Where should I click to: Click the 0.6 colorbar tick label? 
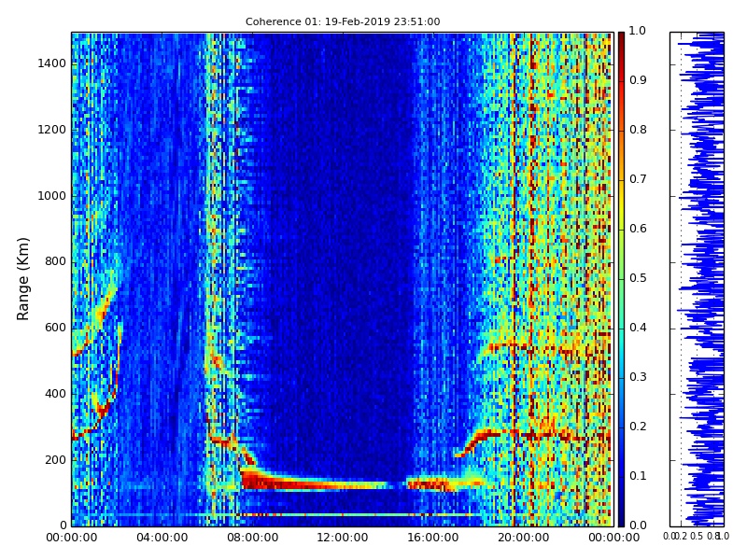pos(638,229)
